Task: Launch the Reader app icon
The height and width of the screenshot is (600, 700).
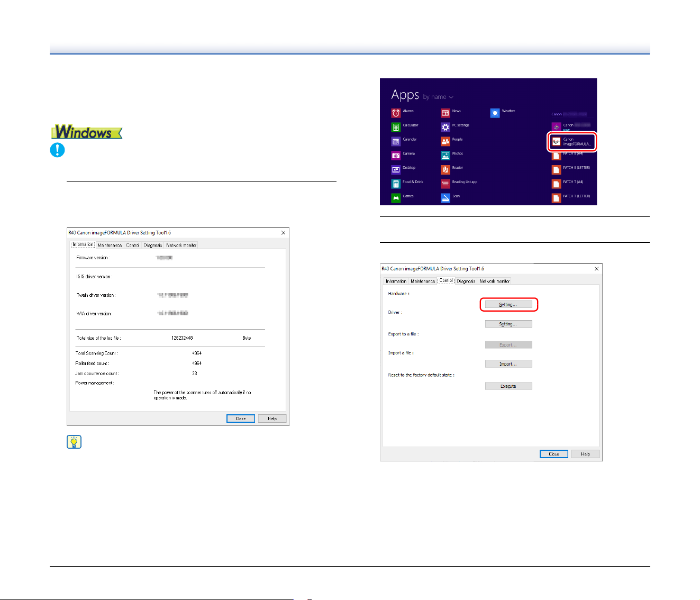Action: pyautogui.click(x=446, y=170)
